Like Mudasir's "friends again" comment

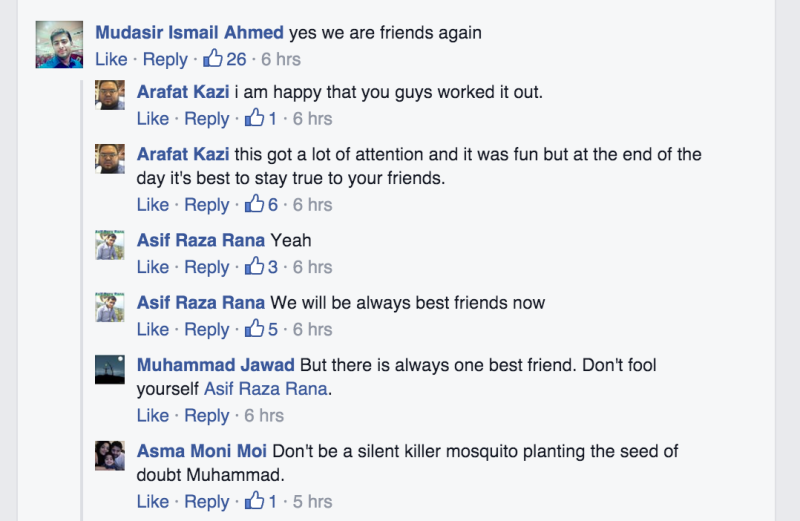(111, 60)
